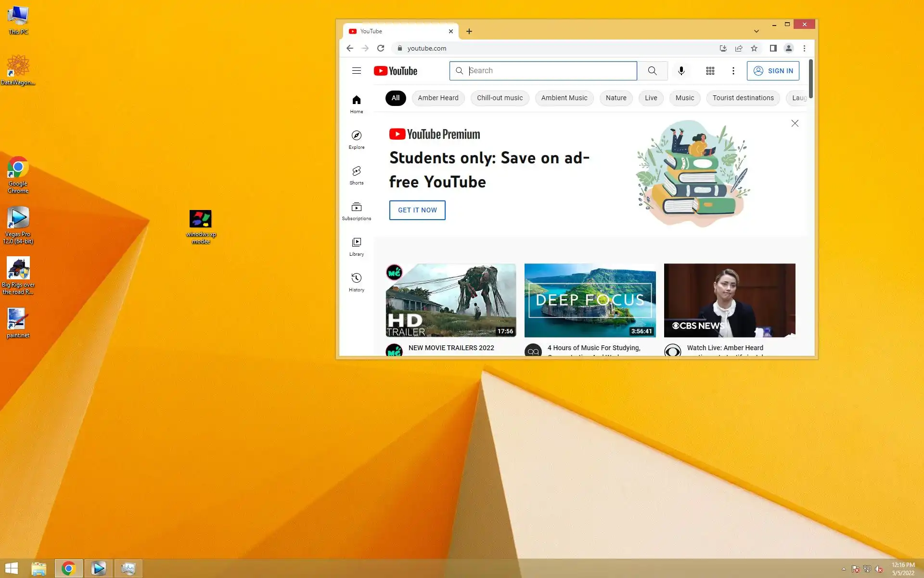Open Subscriptions in the sidebar

click(356, 211)
